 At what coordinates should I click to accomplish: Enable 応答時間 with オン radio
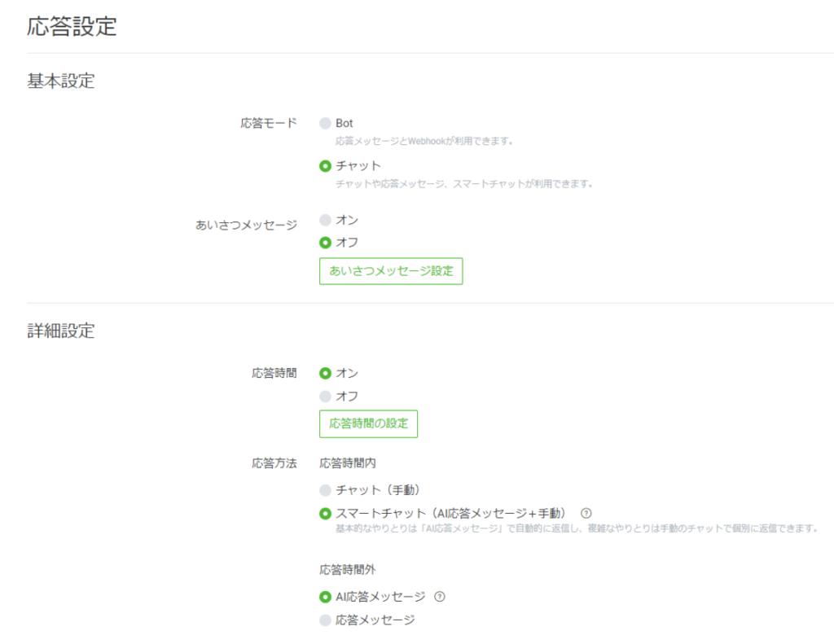coord(326,373)
